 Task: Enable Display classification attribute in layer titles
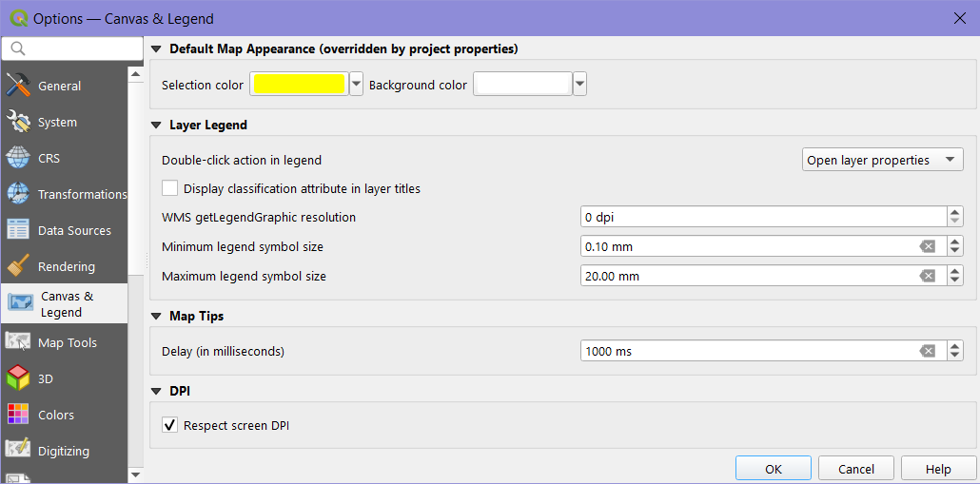pyautogui.click(x=170, y=188)
